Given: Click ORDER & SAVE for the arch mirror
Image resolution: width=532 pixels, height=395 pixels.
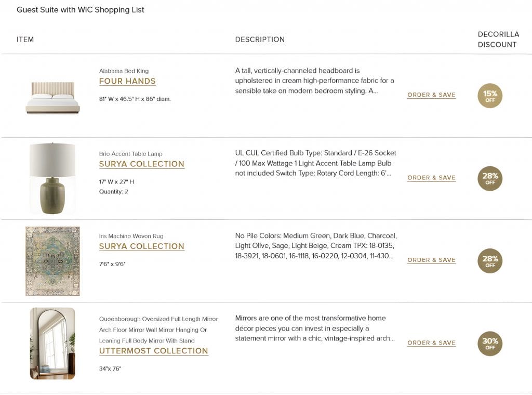Looking at the screenshot, I should coord(431,343).
